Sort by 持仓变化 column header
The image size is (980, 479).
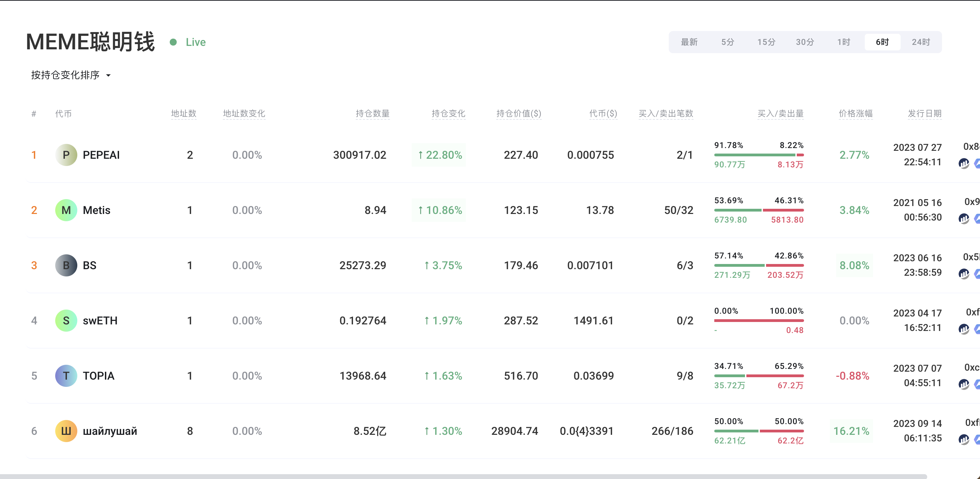448,114
